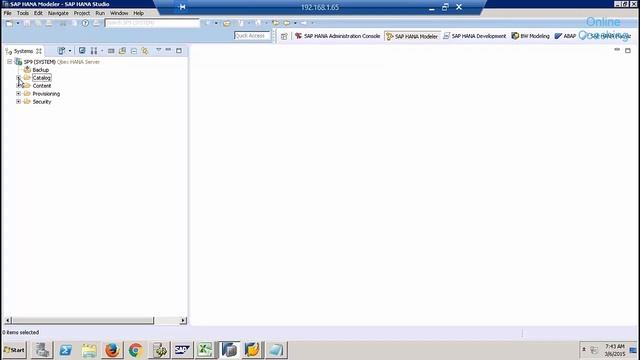
Task: Expand the Security folder
Action: [18, 101]
